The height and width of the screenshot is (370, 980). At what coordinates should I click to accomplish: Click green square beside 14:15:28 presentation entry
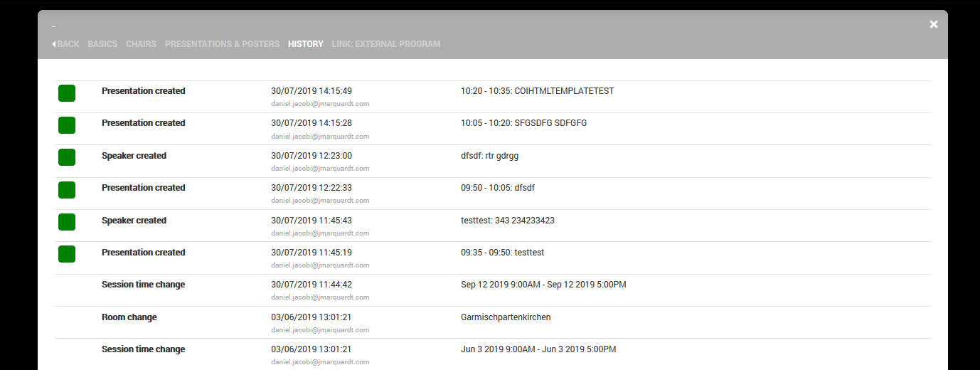[x=67, y=125]
